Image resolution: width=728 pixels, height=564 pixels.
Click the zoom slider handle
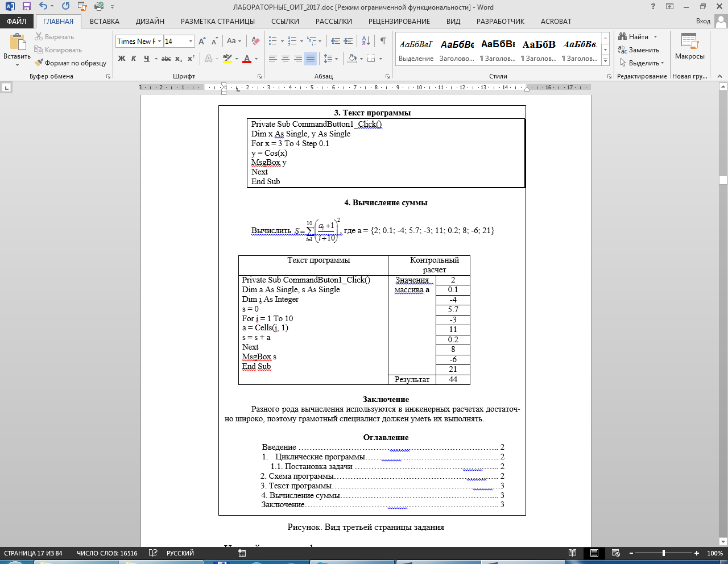663,553
